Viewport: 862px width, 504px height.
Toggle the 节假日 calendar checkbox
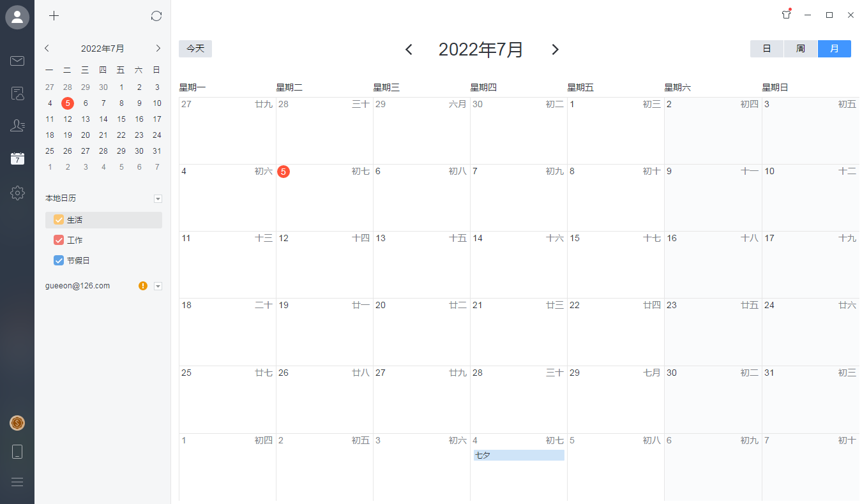coord(59,261)
